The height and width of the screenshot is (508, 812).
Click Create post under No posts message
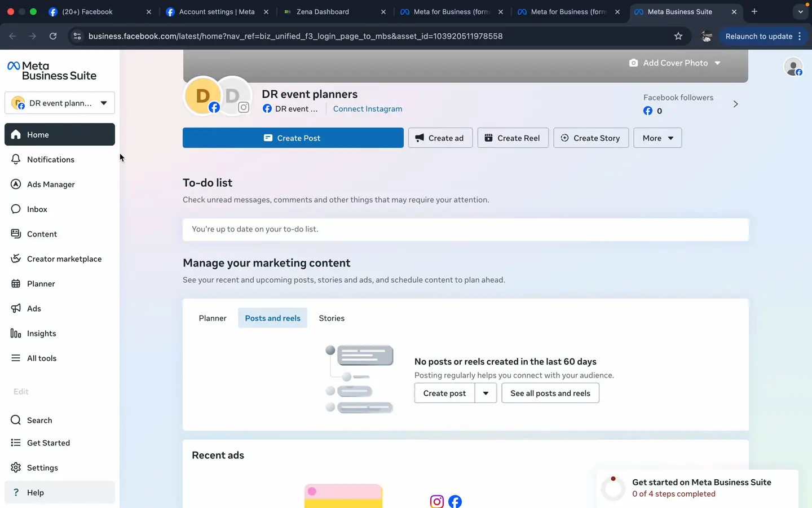[444, 393]
